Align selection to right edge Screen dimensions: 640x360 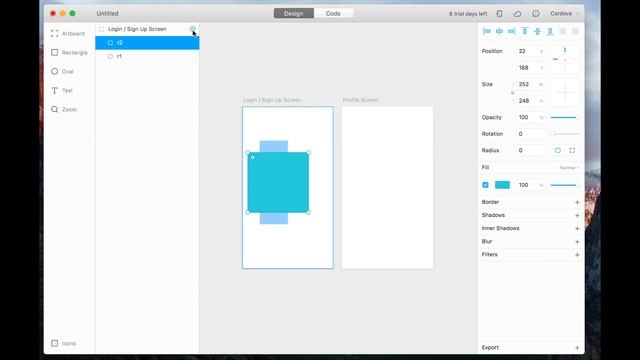[x=511, y=31]
